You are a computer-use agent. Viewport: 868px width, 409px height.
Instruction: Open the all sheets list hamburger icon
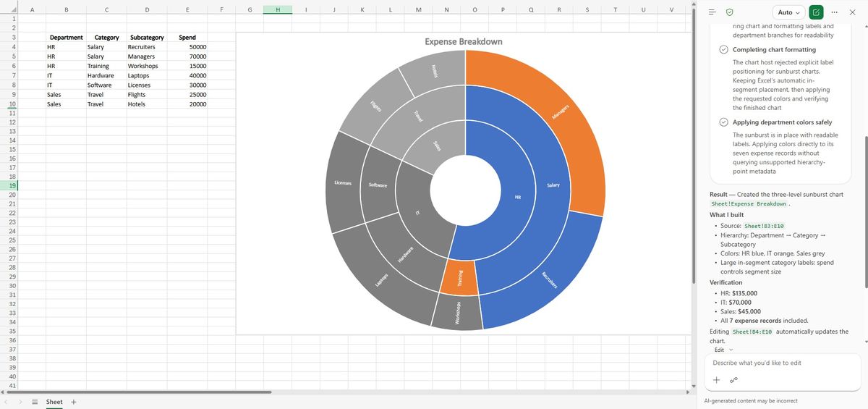pyautogui.click(x=34, y=402)
